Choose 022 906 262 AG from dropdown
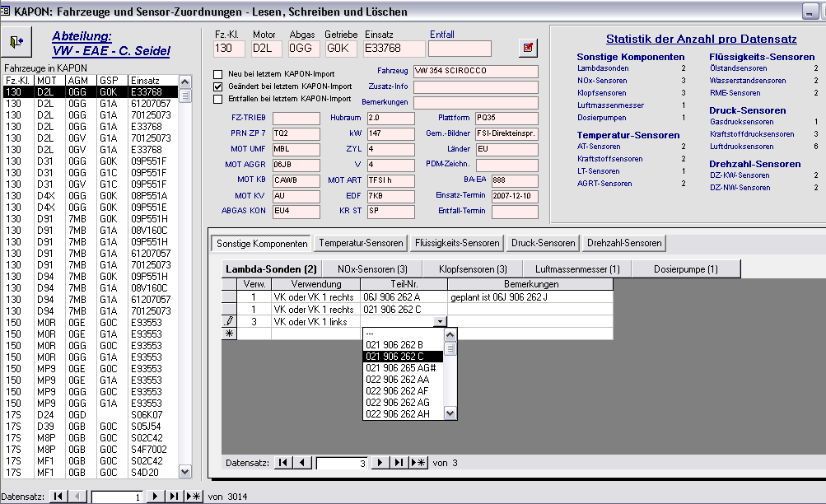The width and height of the screenshot is (826, 504). (x=403, y=403)
